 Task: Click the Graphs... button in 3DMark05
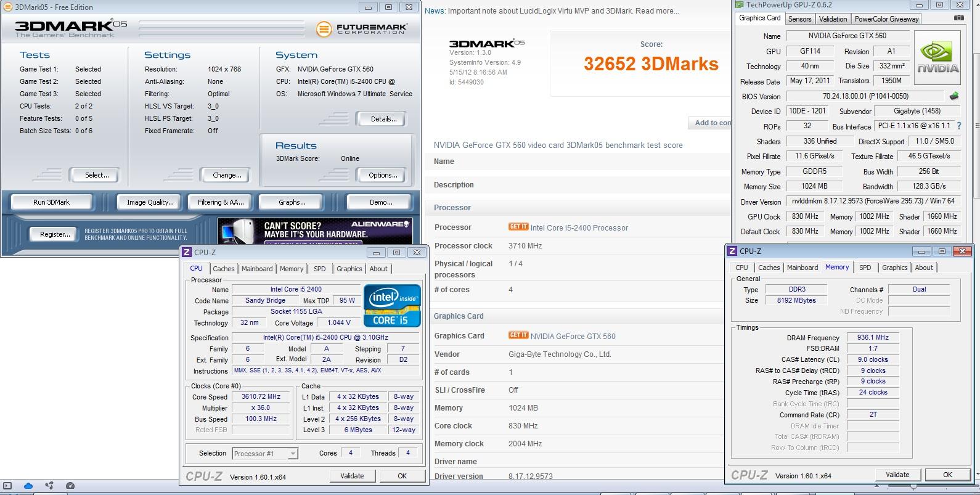click(x=292, y=202)
